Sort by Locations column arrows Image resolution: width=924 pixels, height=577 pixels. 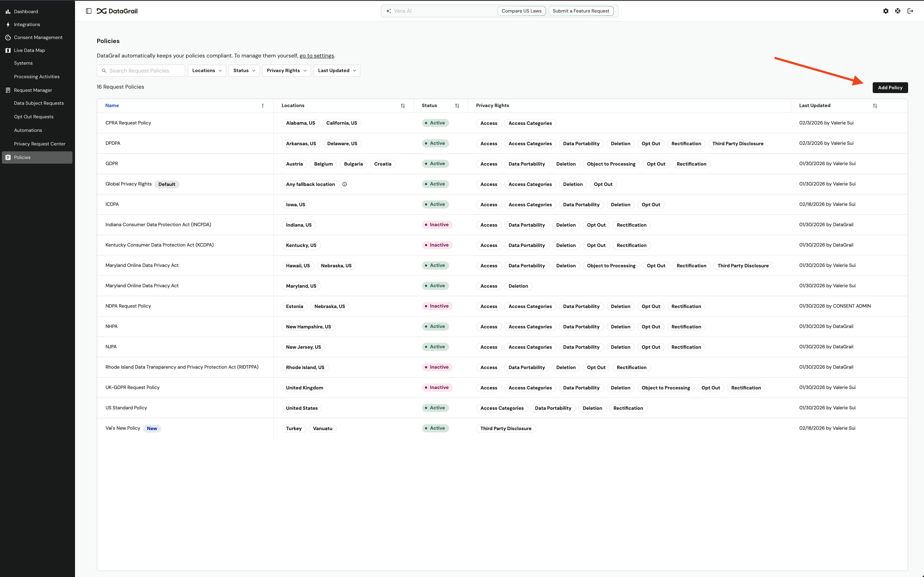tap(403, 106)
